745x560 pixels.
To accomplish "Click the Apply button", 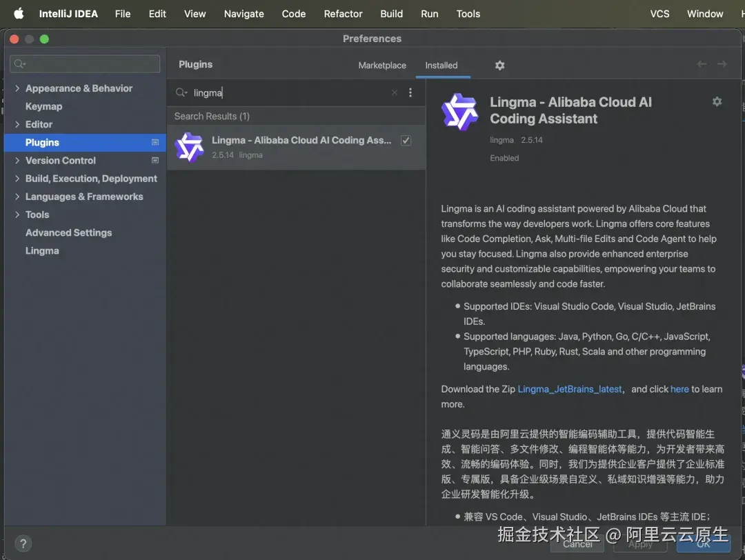I will (640, 544).
